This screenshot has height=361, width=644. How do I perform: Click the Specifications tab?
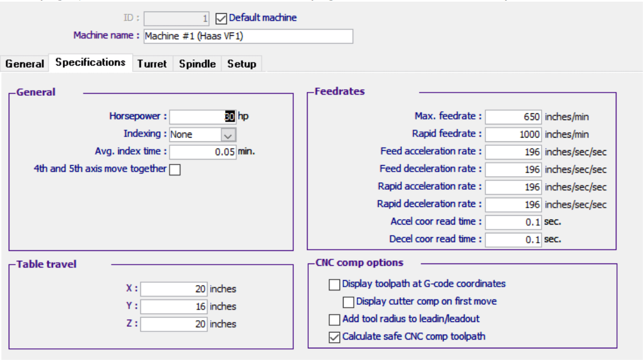[x=90, y=62]
